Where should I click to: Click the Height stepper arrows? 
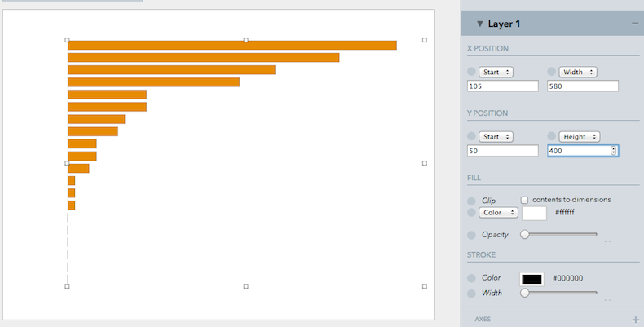tap(613, 151)
